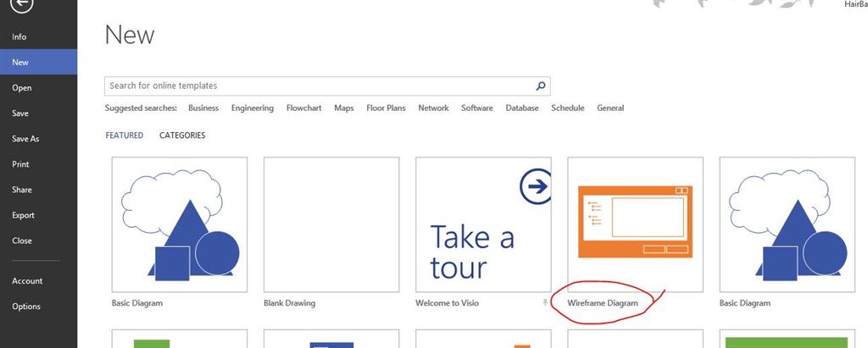
Task: Search suggested term General
Action: (610, 108)
